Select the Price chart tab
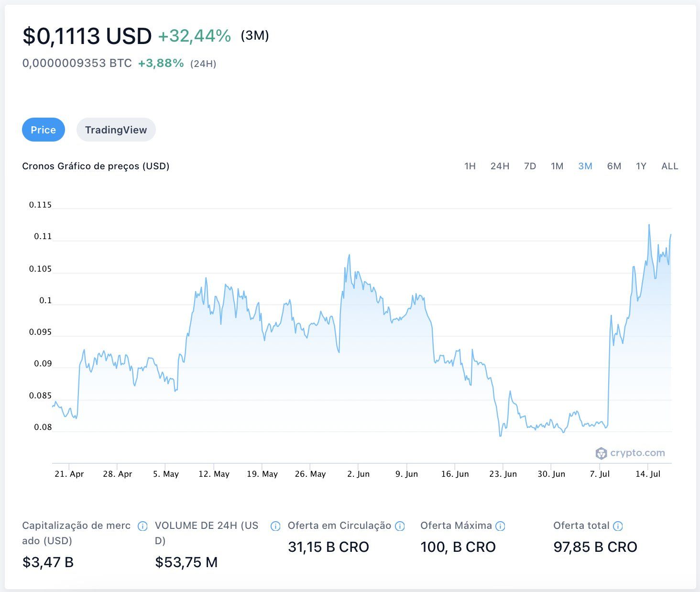This screenshot has width=700, height=592. pos(44,130)
